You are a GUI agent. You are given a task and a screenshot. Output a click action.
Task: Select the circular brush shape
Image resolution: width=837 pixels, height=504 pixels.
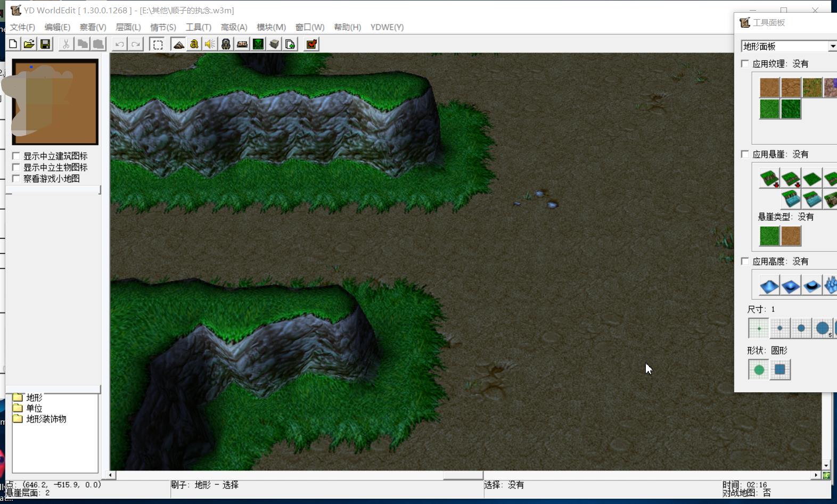[x=759, y=369]
